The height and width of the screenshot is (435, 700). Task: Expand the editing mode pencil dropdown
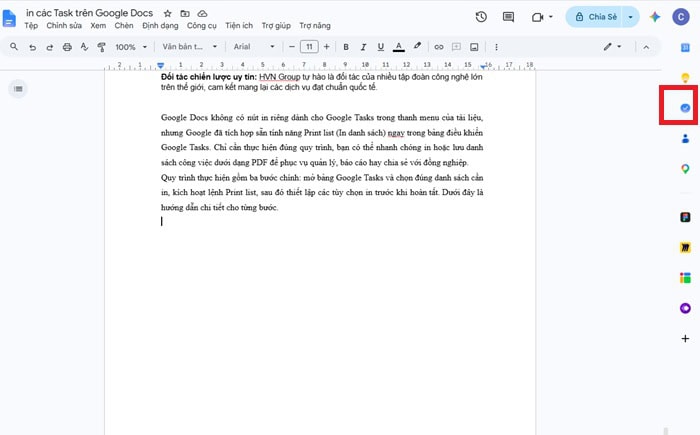tap(612, 46)
